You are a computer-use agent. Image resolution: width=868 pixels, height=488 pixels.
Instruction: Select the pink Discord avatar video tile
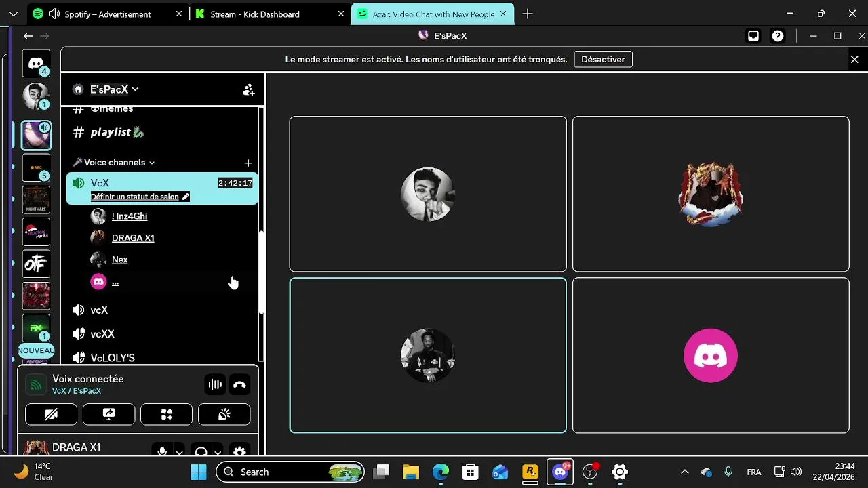coord(711,355)
